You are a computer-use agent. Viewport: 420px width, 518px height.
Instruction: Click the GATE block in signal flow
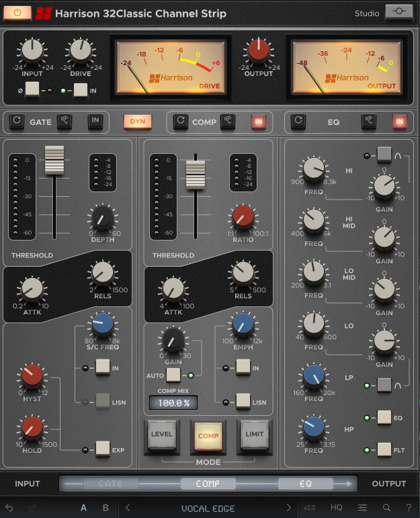click(x=110, y=484)
